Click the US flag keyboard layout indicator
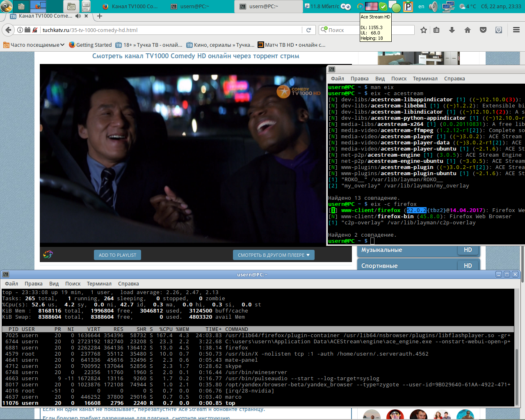 (x=371, y=6)
